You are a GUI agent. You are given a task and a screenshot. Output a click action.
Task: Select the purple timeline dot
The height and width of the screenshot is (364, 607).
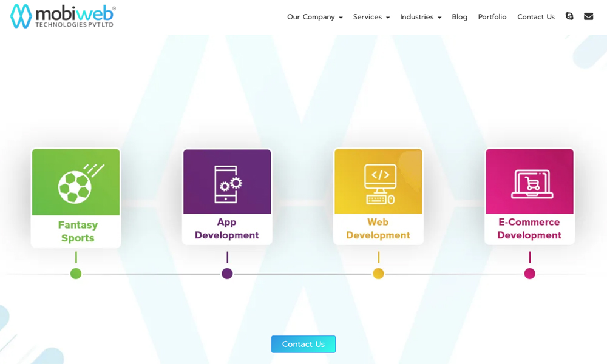[x=227, y=274]
